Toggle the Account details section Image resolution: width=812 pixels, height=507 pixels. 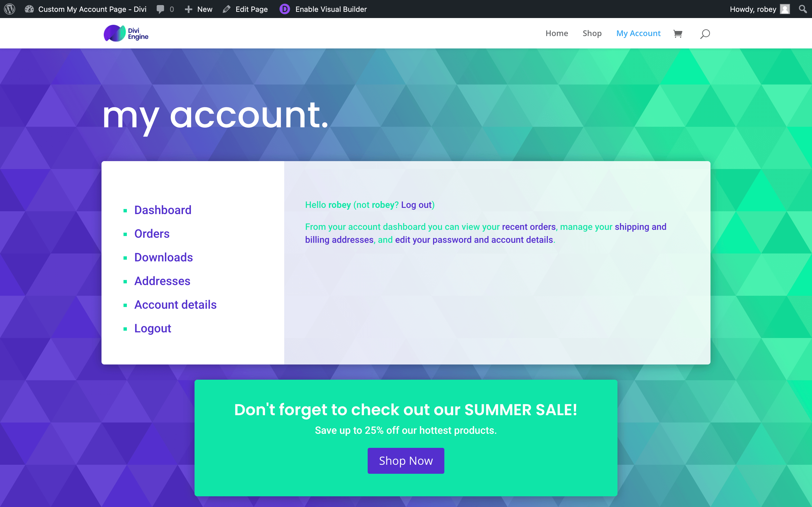pyautogui.click(x=175, y=304)
